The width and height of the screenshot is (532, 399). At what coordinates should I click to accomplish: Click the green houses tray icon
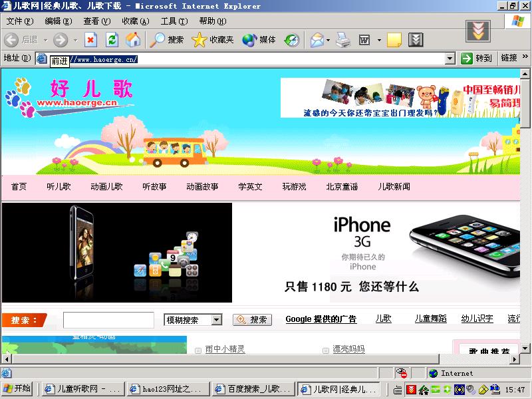(x=424, y=390)
